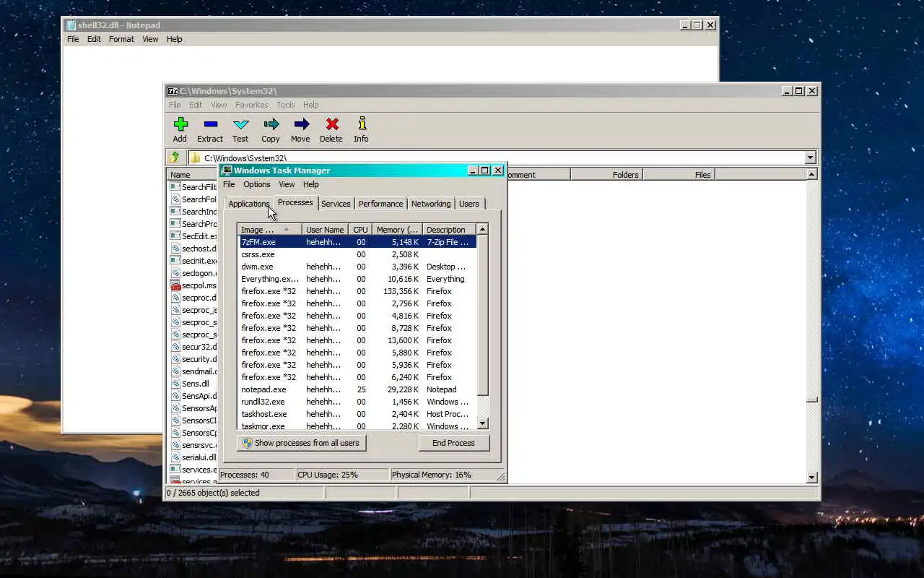Open Format menu in Notepad
Image resolution: width=924 pixels, height=578 pixels.
tap(121, 39)
